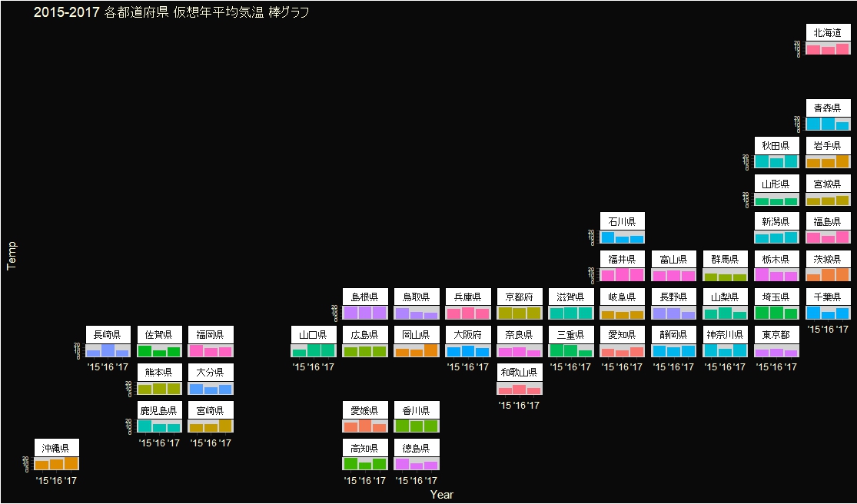The height and width of the screenshot is (504, 857).
Task: Click the 石川県 facet label
Action: pyautogui.click(x=623, y=222)
